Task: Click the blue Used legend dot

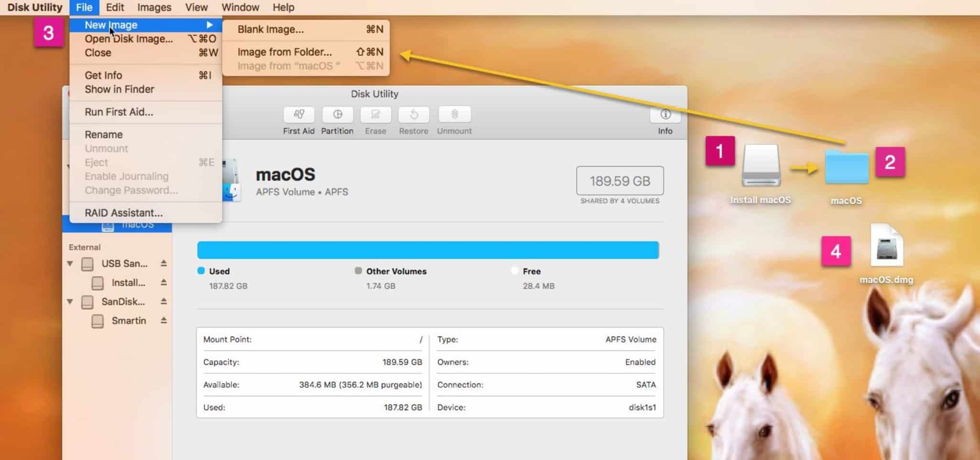Action: click(x=201, y=270)
